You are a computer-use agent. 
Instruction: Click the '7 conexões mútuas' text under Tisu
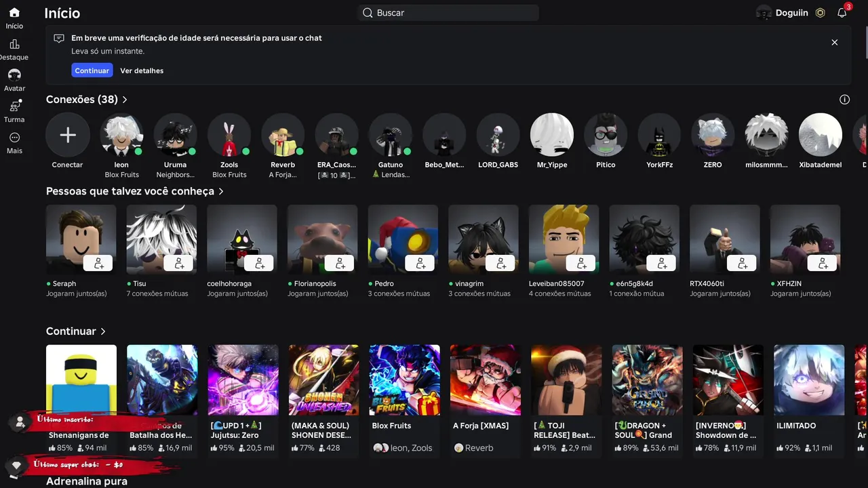point(158,294)
